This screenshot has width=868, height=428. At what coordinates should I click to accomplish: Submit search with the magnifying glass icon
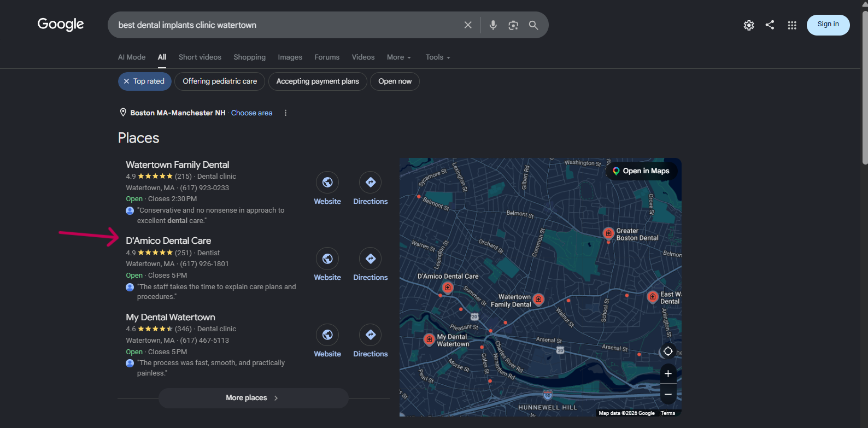tap(533, 25)
